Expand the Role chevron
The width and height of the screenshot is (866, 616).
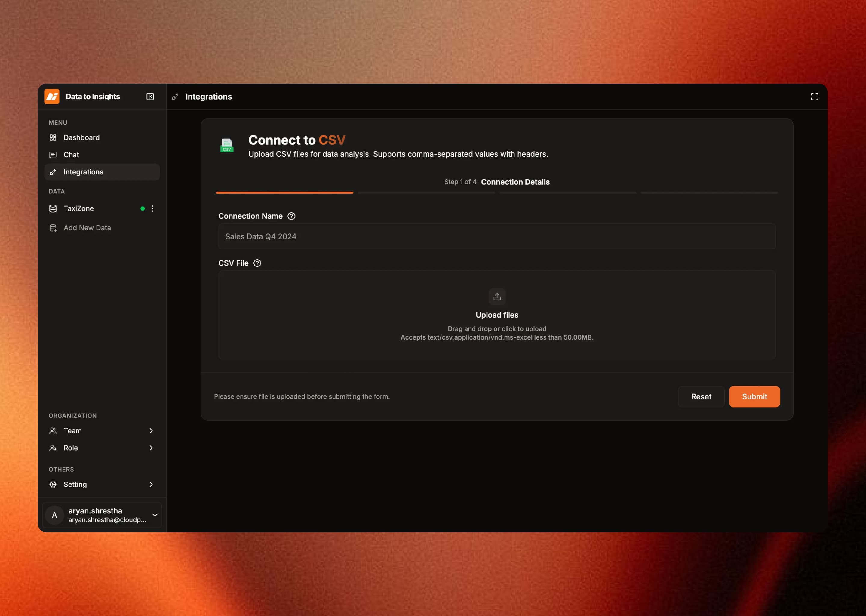click(151, 448)
